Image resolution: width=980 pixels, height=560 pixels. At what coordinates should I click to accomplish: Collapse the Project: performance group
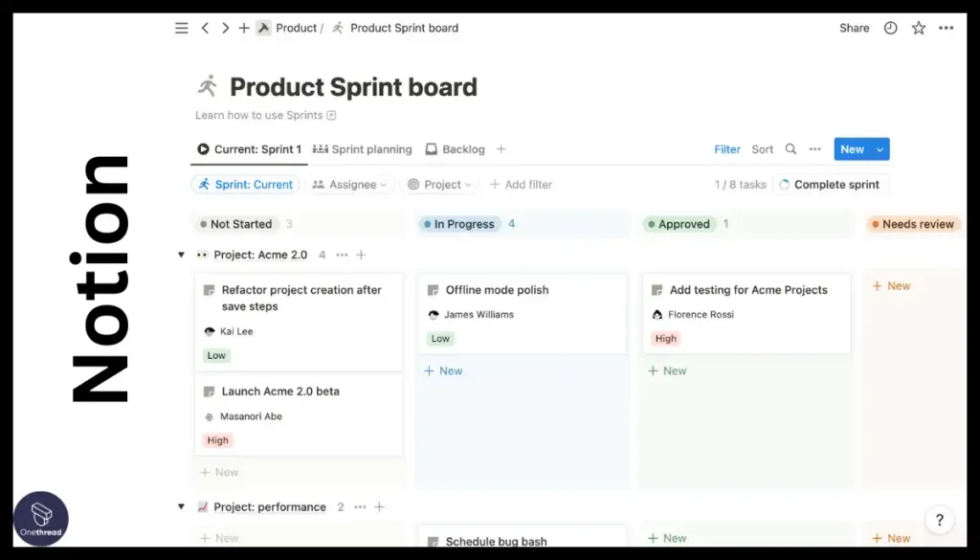(181, 507)
